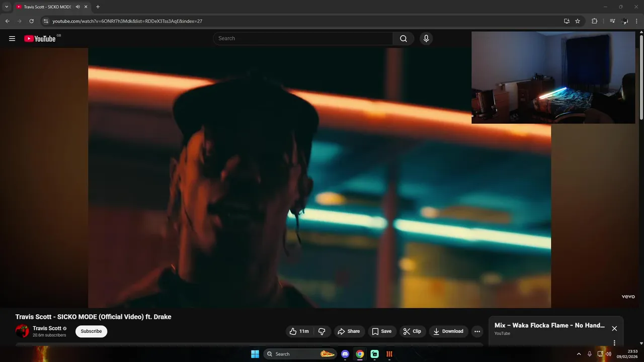Open Travis Scott channel avatar

[22, 331]
